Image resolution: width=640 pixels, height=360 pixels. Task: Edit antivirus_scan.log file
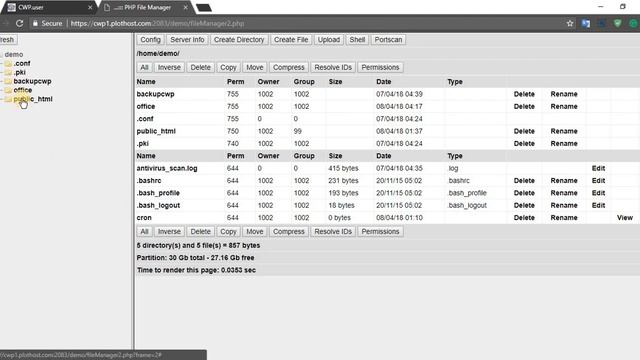[598, 168]
